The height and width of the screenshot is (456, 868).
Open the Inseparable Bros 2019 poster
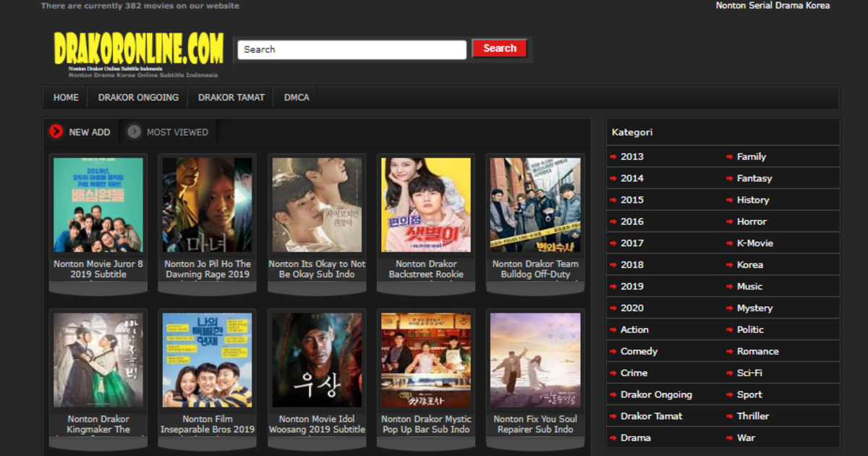(x=208, y=360)
